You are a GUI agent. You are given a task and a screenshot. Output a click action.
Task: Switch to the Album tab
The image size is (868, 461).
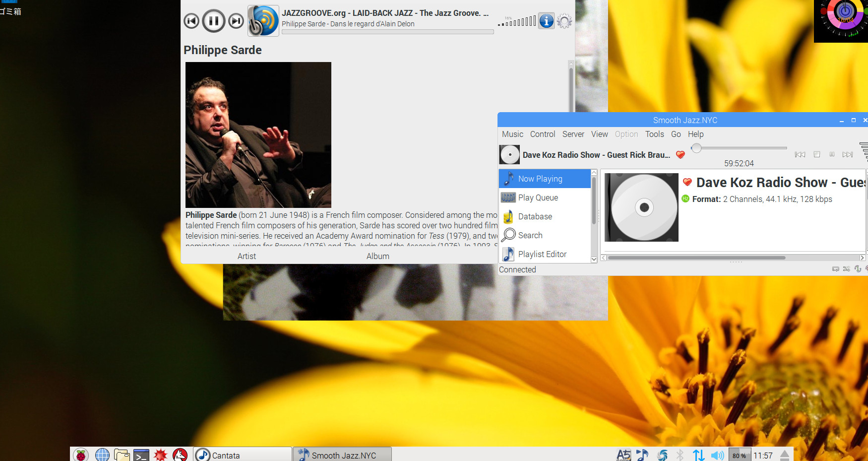point(377,256)
